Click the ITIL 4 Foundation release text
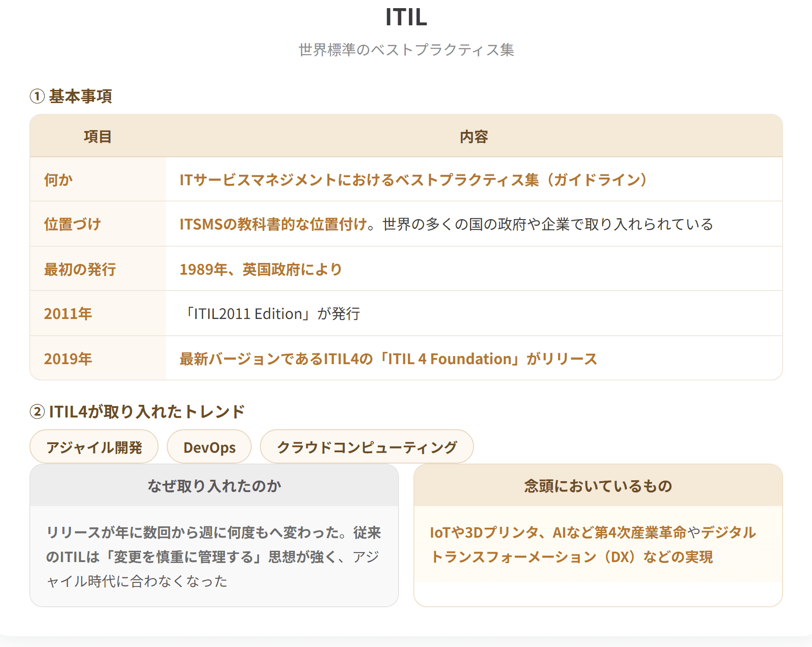 tap(388, 359)
